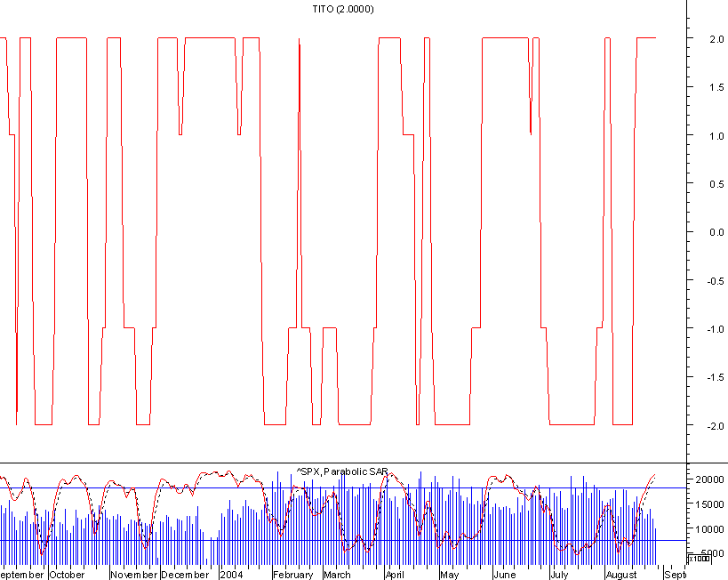Click the -1.5 value on TITO scale
The height and width of the screenshot is (580, 728).
point(715,378)
